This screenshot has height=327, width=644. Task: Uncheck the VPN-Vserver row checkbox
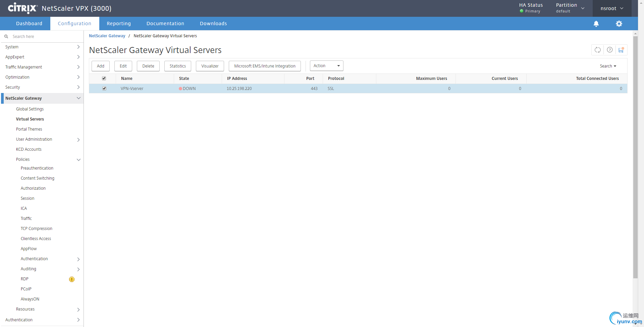[104, 89]
